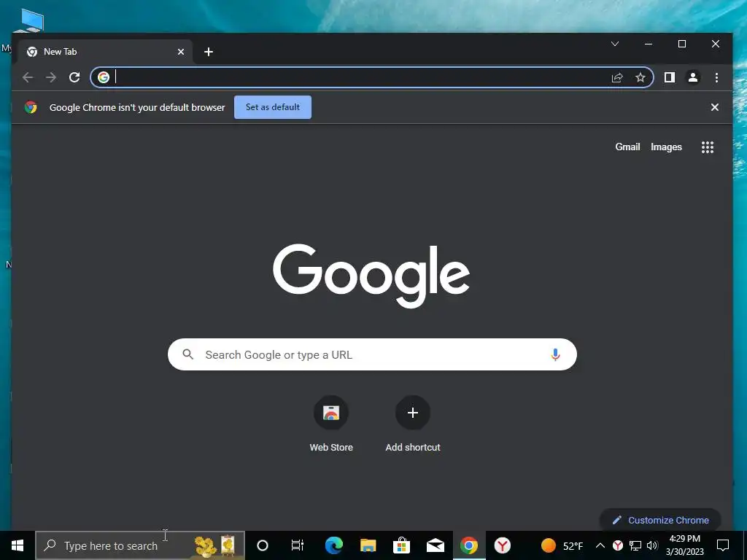Screen dimensions: 747x560
Task: Open the profile avatar menu
Action: click(x=693, y=77)
